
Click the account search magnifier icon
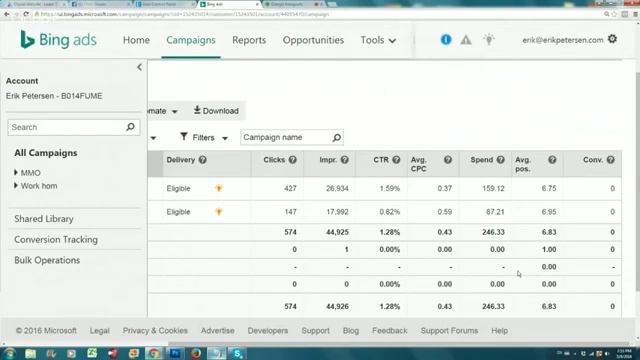130,127
